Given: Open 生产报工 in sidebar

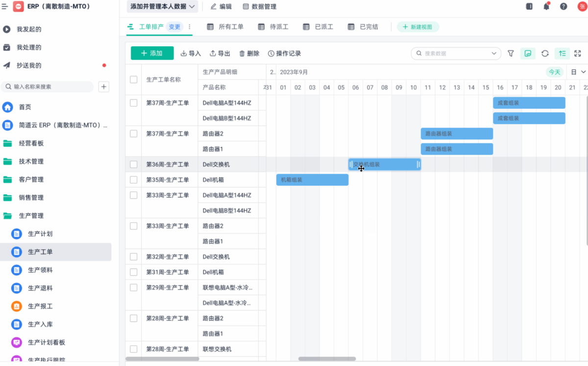Looking at the screenshot, I should (40, 306).
